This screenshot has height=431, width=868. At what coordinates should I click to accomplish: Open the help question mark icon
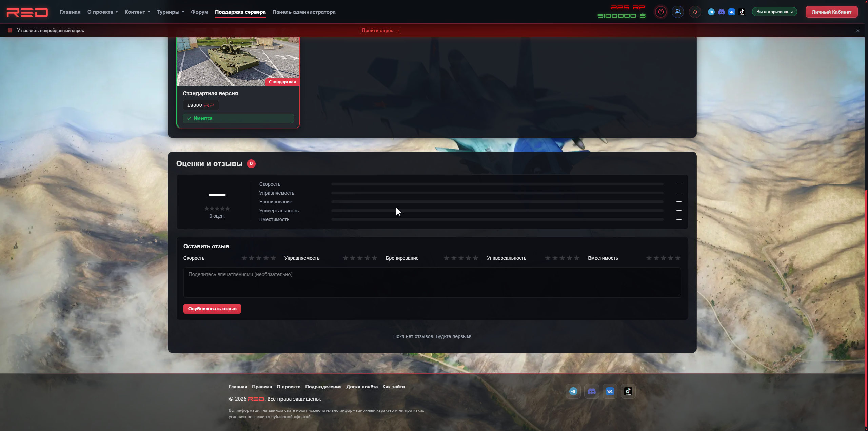(661, 12)
